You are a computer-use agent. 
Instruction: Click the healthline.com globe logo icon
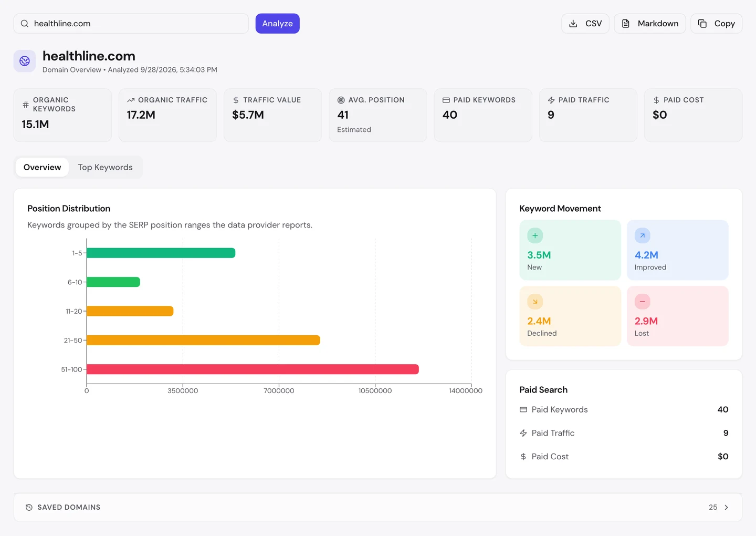tap(25, 61)
